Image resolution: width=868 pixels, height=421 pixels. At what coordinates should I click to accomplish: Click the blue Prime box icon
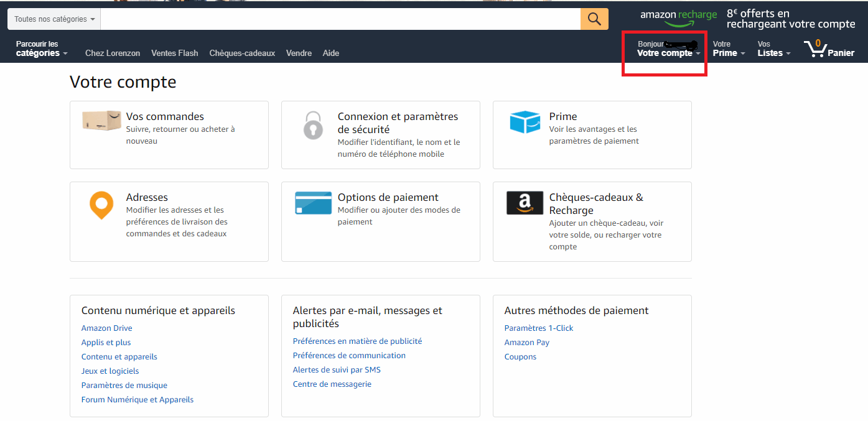pos(525,122)
